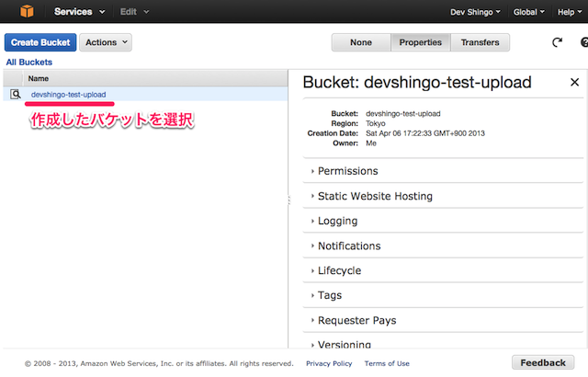The height and width of the screenshot is (377, 588).
Task: Open the Actions dropdown button
Action: pos(106,42)
